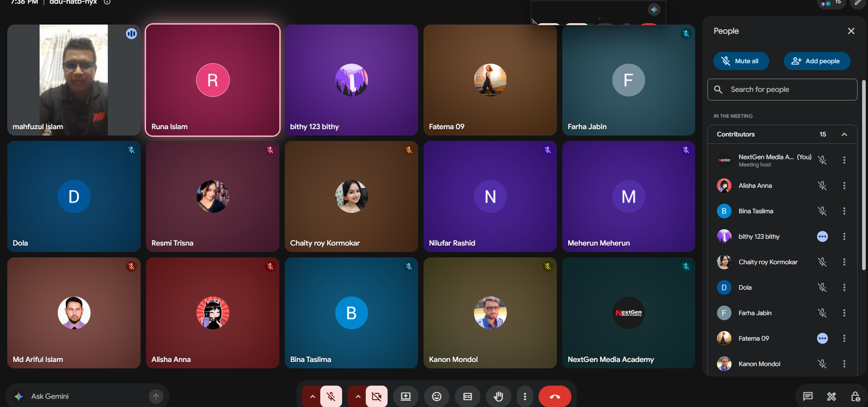Open chat with everyone icon

808,397
